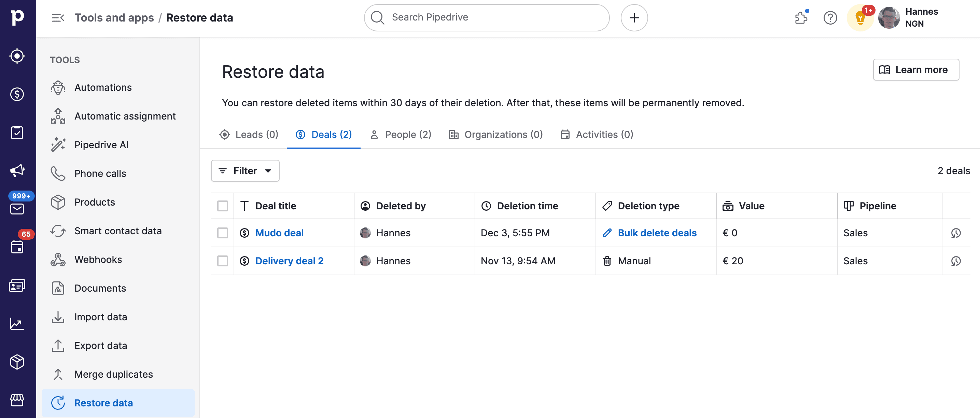Screen dimensions: 980x418
Task: Click the Search Pipedrive input field
Action: click(487, 17)
